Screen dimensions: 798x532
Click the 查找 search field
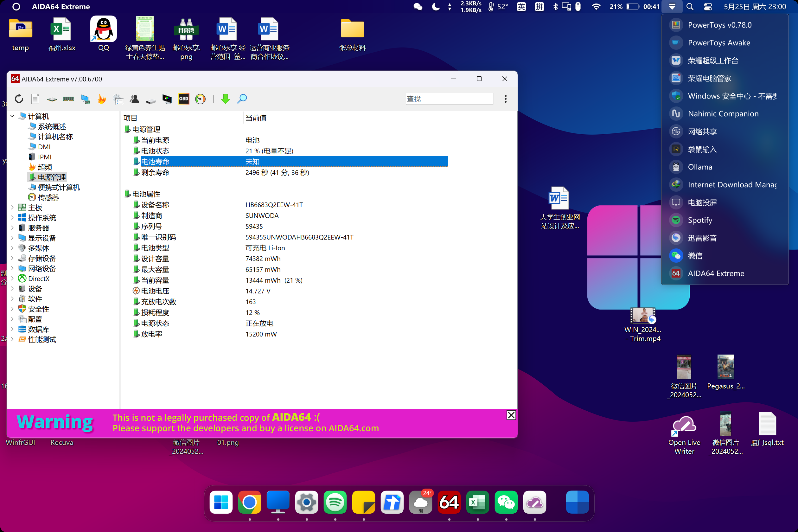coord(449,99)
